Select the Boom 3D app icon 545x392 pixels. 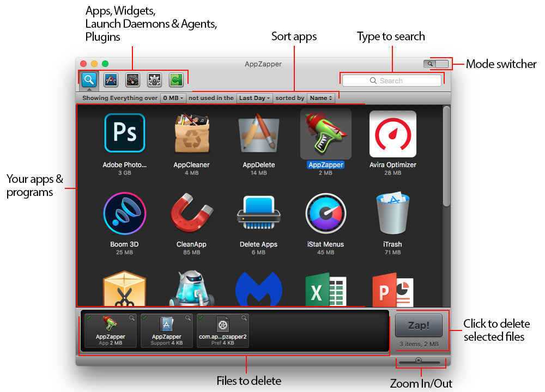(x=124, y=213)
